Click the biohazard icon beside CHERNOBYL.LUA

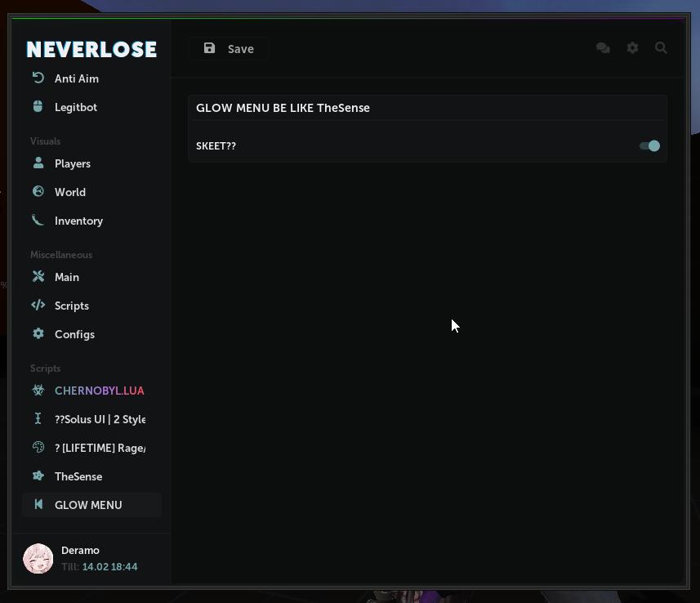[x=38, y=390]
